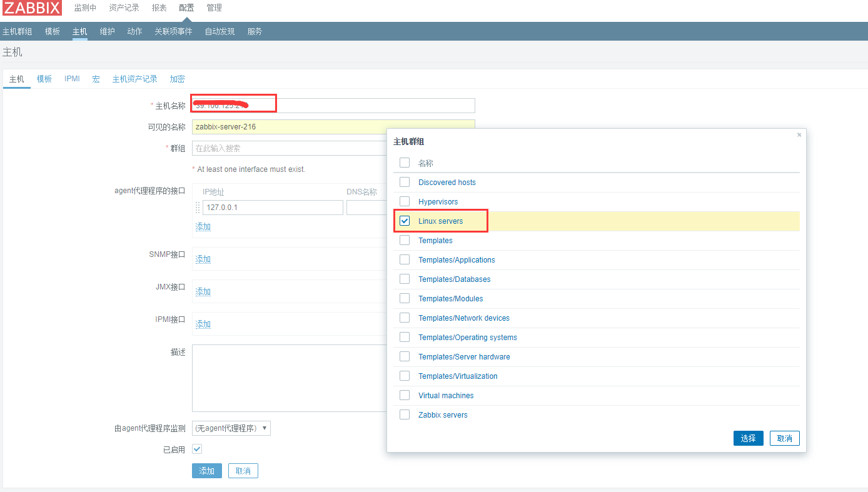Switch to the 加密 tab

177,79
